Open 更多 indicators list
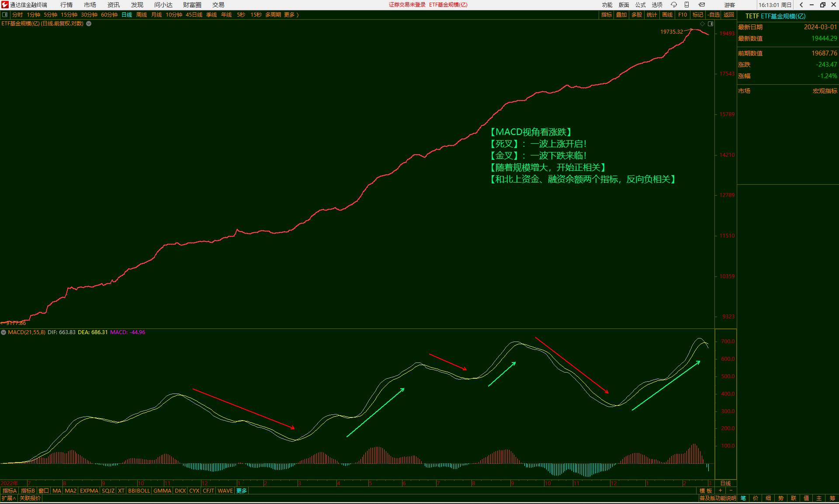Image resolution: width=839 pixels, height=504 pixels. [242, 491]
